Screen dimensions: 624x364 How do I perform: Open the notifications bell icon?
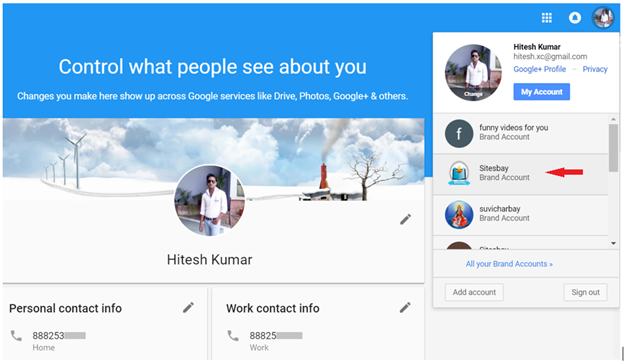pos(575,18)
